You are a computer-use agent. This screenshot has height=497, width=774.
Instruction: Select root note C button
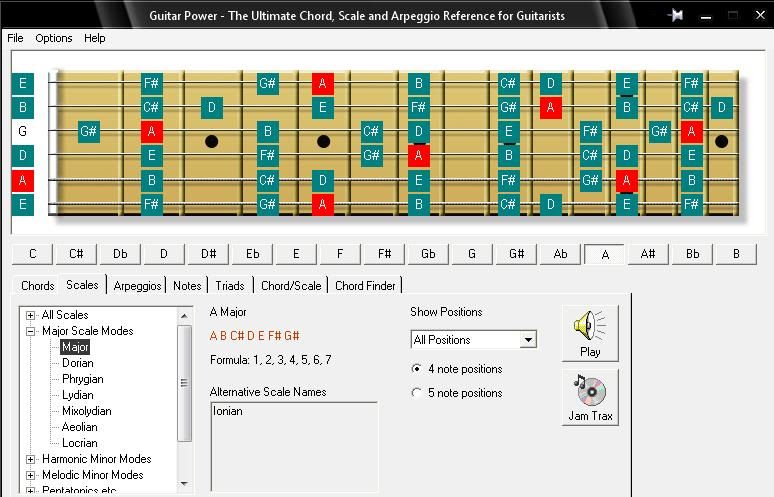[33, 254]
